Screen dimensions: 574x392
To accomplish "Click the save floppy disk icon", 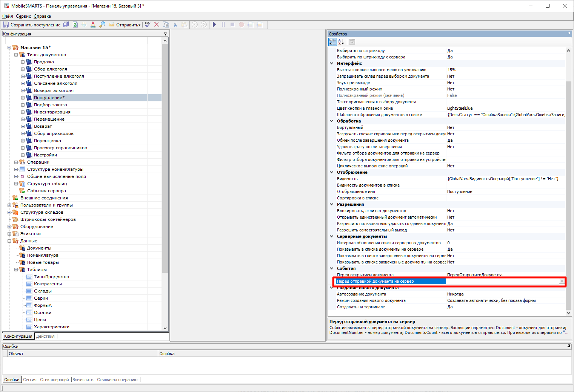I will pos(6,24).
